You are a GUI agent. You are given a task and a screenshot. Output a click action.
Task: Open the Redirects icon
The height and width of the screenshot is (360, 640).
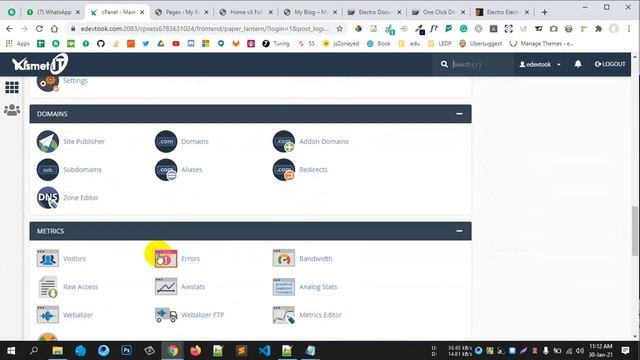(x=284, y=169)
